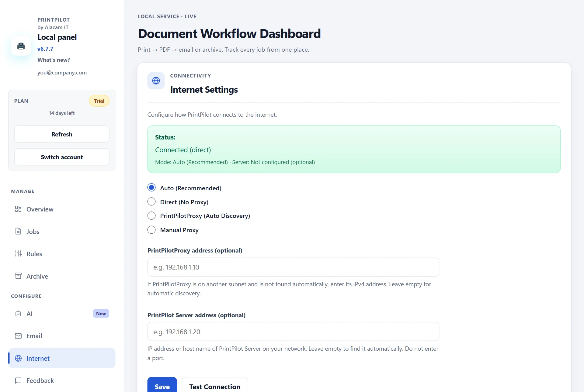Click the Rules sliders icon

(18, 254)
